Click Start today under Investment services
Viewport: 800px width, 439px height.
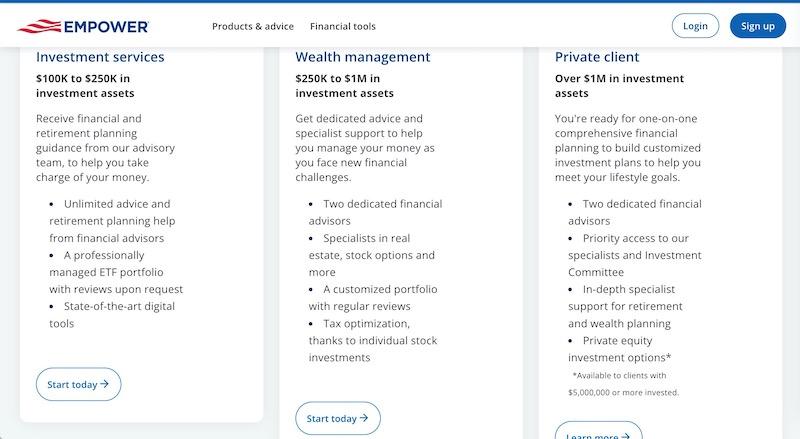78,384
